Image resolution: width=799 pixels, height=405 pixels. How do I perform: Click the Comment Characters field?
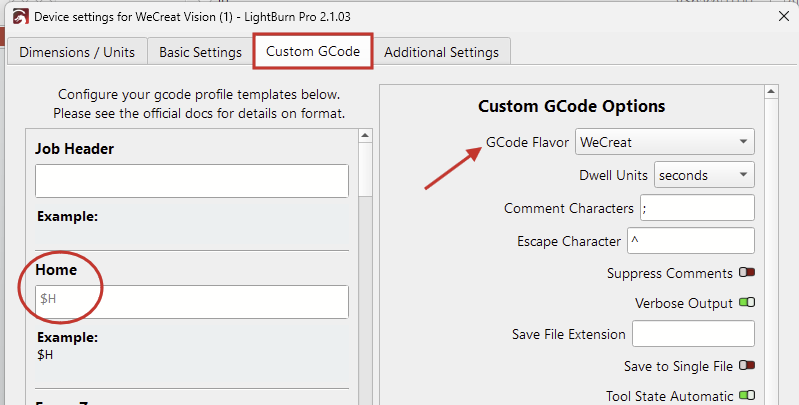point(697,208)
